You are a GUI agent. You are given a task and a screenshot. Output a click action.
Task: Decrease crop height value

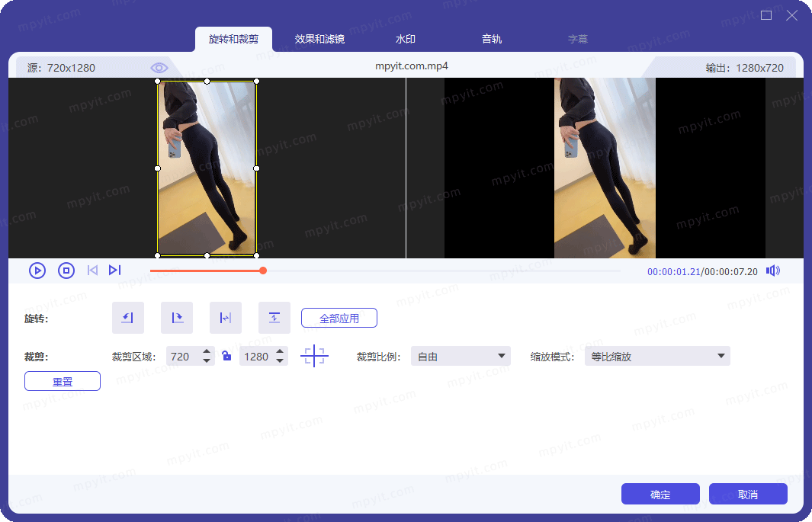(280, 360)
